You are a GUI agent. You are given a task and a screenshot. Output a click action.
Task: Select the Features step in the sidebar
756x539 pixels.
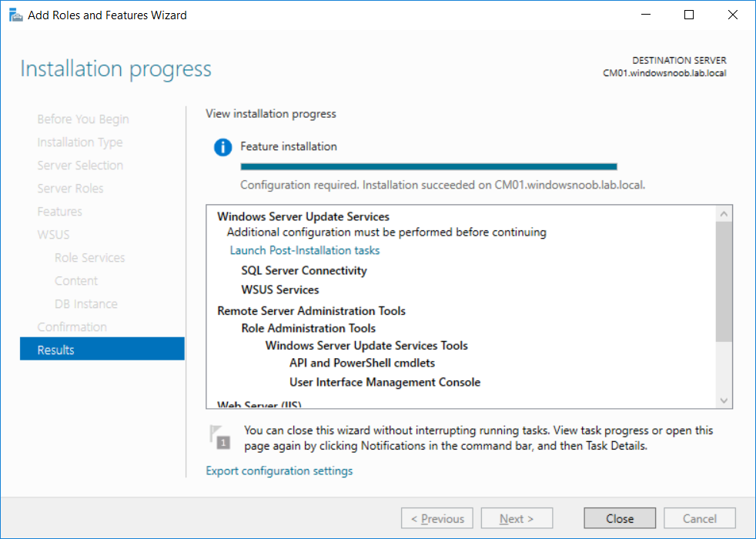(x=60, y=211)
